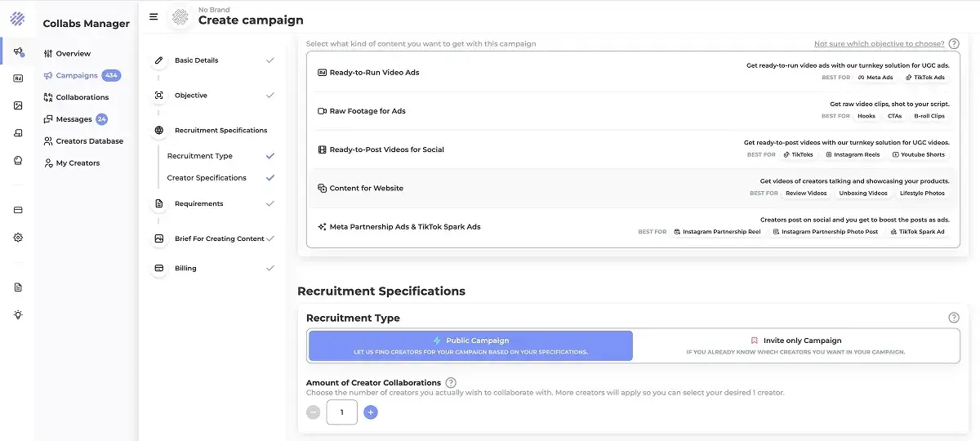Open the lightbulb ideas rail icon
Screen dimensions: 980x441
[18, 314]
